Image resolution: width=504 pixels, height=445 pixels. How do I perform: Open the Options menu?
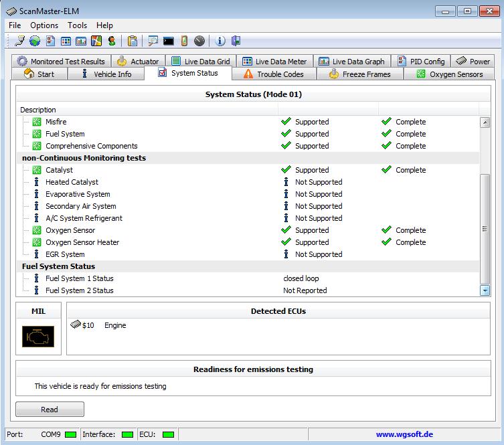point(44,25)
